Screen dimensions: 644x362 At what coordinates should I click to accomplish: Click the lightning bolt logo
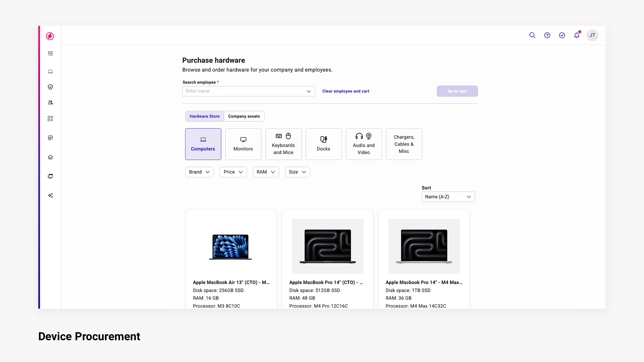[x=50, y=36]
